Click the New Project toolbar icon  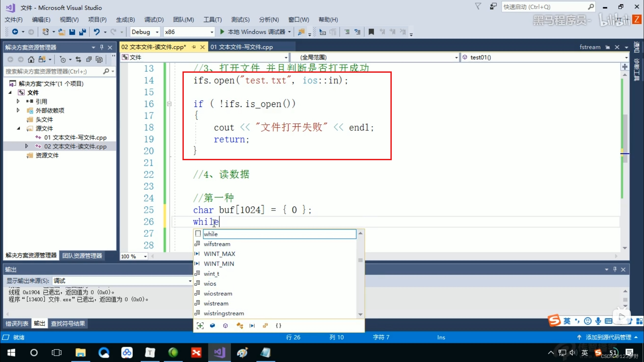click(46, 32)
